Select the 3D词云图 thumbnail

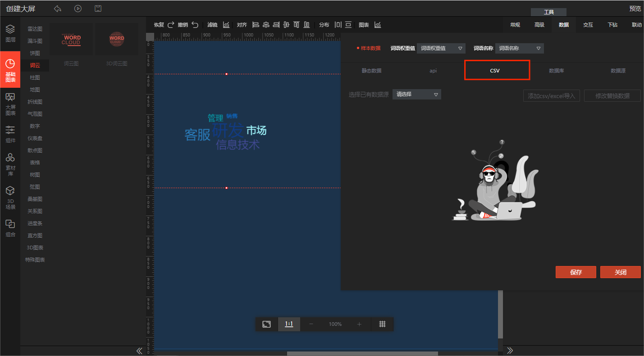point(117,40)
